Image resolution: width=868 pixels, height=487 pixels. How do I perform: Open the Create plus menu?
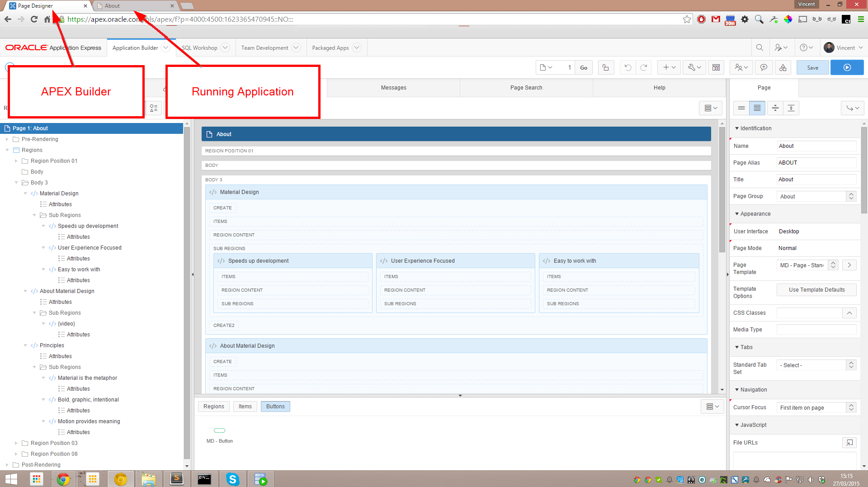[669, 67]
